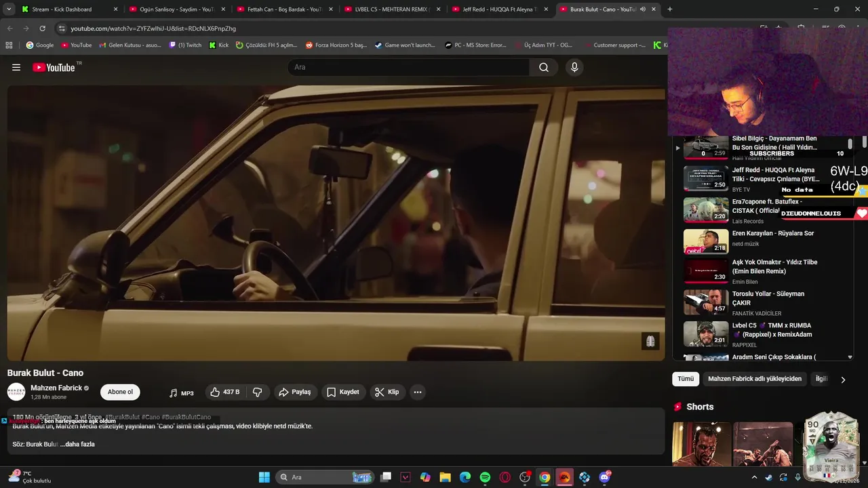Mute the Burak Bulut tab audio icon

coord(643,9)
